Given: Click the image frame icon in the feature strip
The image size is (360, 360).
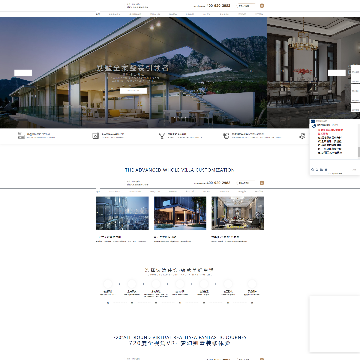Looking at the screenshot, I should click(96, 136).
